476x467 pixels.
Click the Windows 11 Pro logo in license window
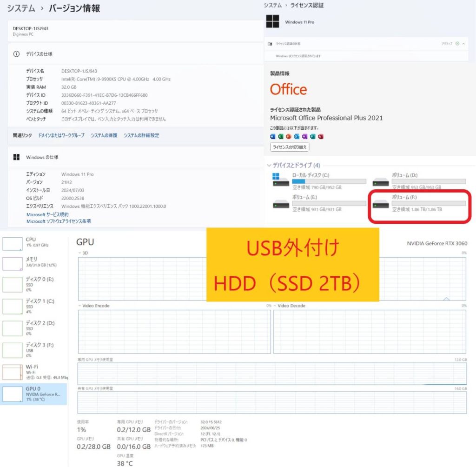272,21
